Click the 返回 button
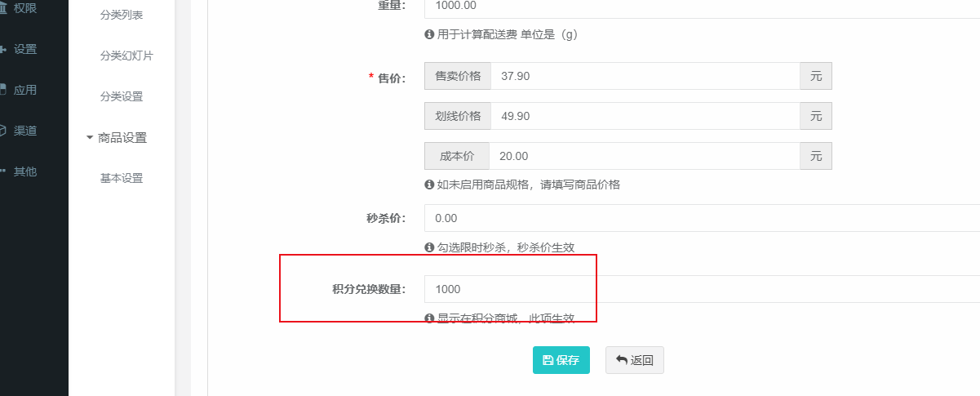 [x=634, y=360]
